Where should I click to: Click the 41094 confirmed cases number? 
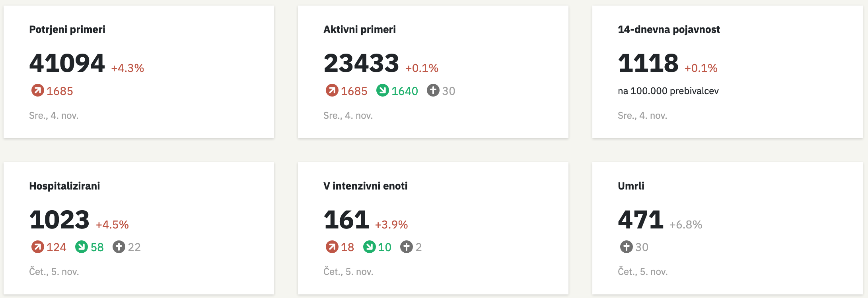tap(67, 63)
